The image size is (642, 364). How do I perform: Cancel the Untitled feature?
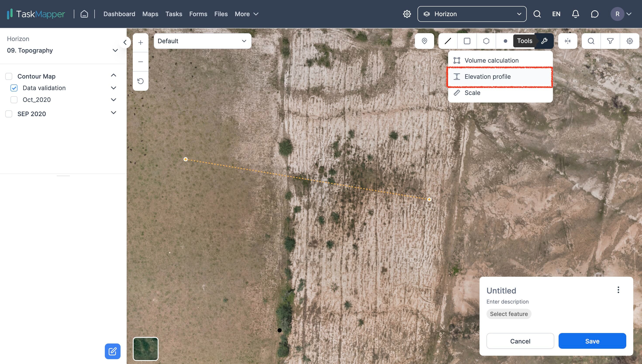pos(520,341)
